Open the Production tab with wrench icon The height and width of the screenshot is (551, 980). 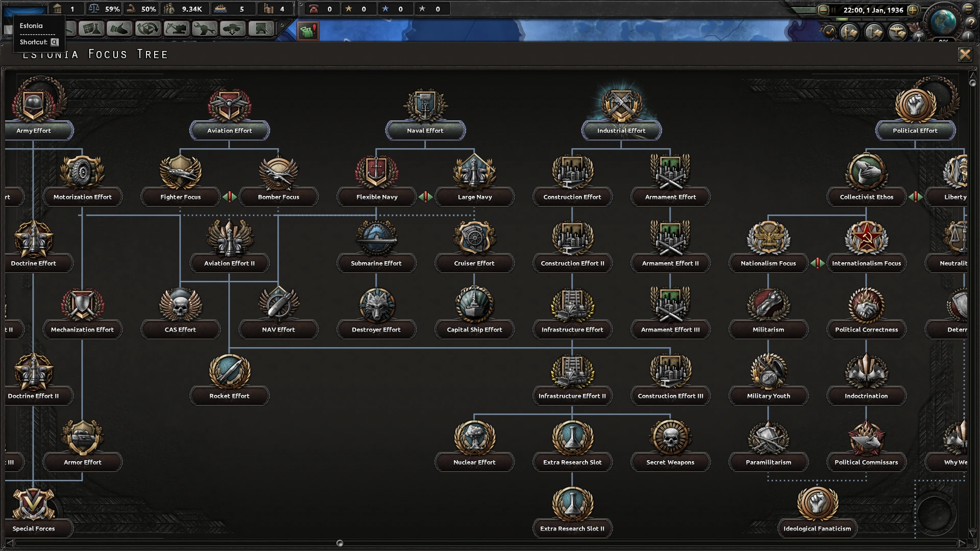tap(205, 29)
